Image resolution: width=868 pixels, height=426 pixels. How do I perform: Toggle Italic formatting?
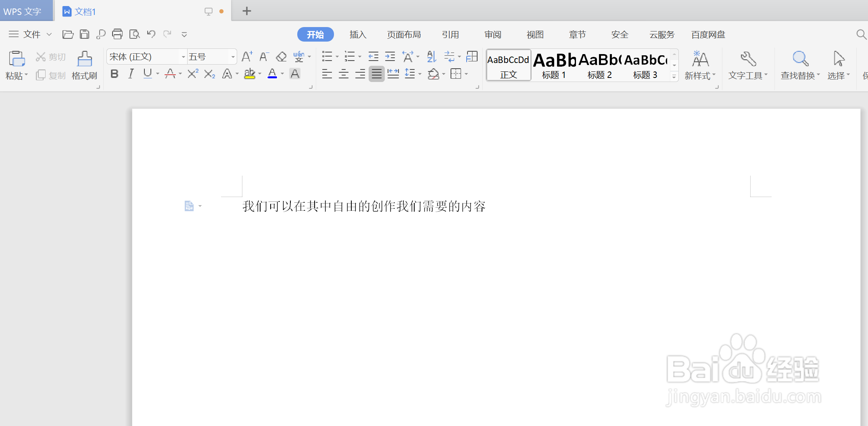point(131,74)
